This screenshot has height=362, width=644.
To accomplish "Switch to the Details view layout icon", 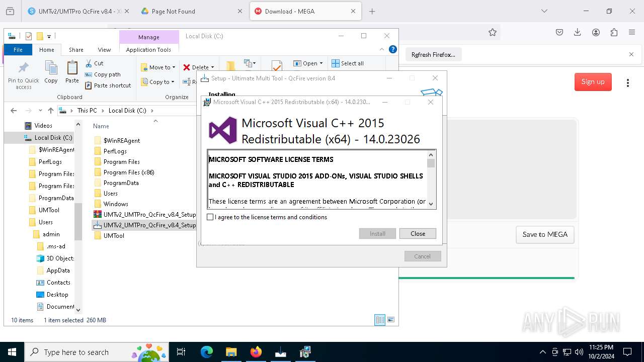I will pyautogui.click(x=380, y=320).
